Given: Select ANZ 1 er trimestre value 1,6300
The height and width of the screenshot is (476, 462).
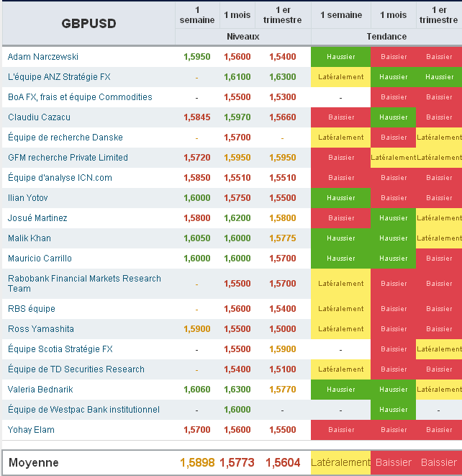Looking at the screenshot, I should (x=282, y=77).
